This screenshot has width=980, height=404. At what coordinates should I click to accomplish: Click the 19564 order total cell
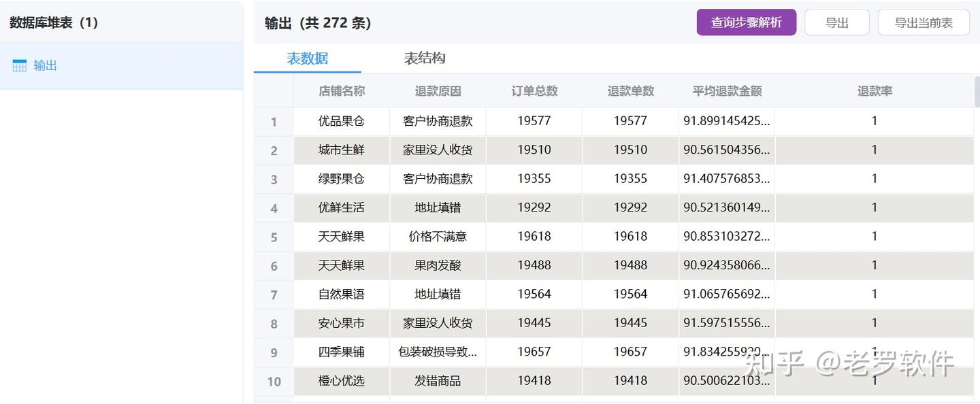pyautogui.click(x=534, y=294)
